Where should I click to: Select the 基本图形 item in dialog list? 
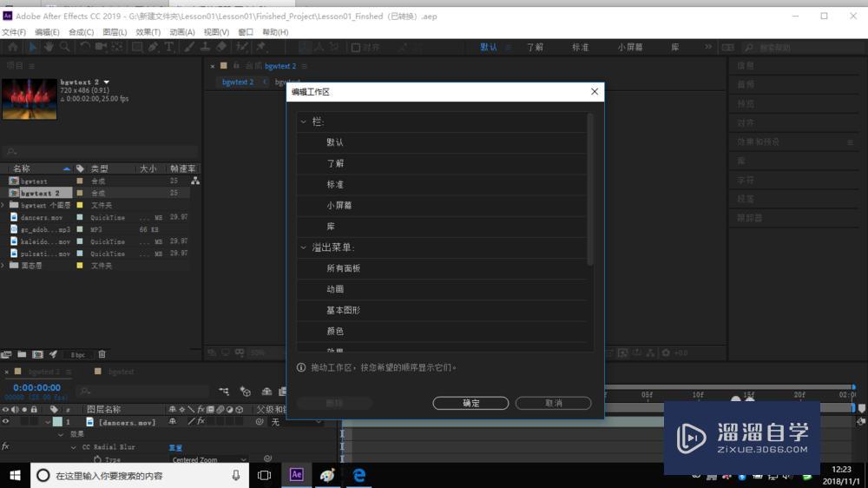point(343,310)
